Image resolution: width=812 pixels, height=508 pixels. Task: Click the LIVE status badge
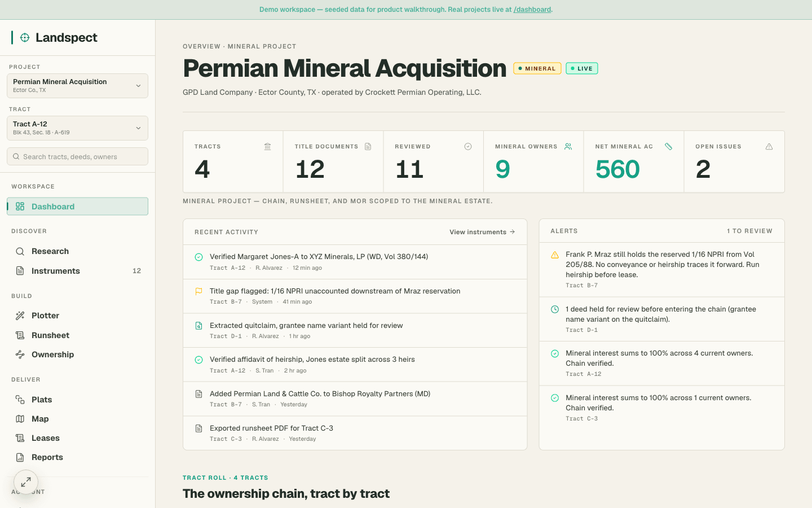[582, 68]
